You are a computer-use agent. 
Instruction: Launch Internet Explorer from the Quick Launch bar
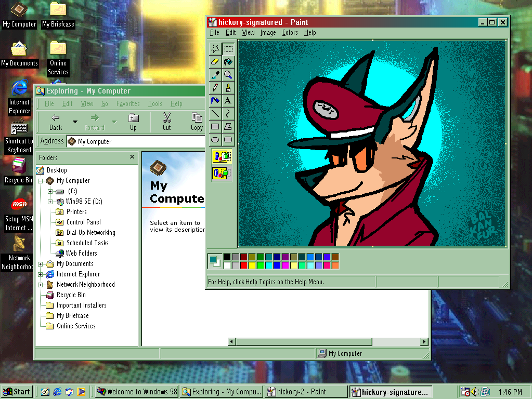(57, 392)
